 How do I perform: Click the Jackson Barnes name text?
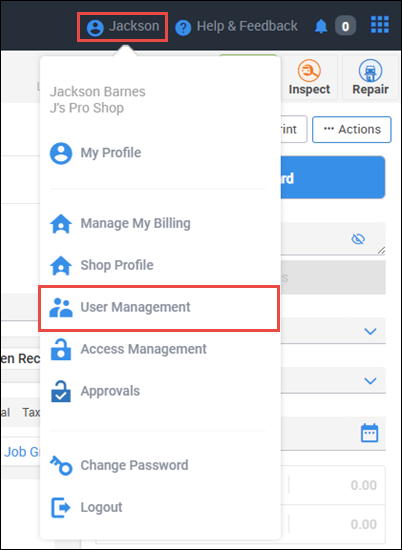[x=98, y=92]
